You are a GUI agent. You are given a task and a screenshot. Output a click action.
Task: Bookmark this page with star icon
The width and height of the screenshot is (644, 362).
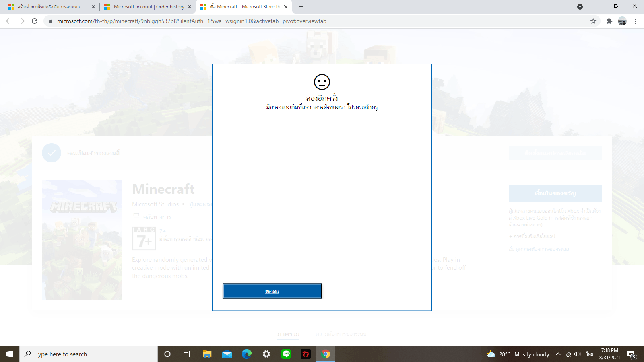(x=593, y=21)
